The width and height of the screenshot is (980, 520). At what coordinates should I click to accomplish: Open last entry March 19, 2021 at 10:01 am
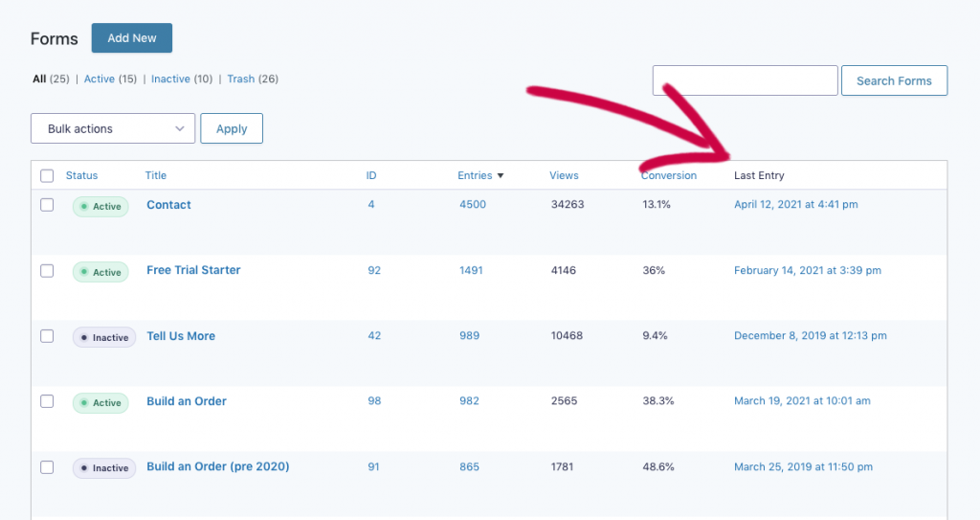(802, 401)
